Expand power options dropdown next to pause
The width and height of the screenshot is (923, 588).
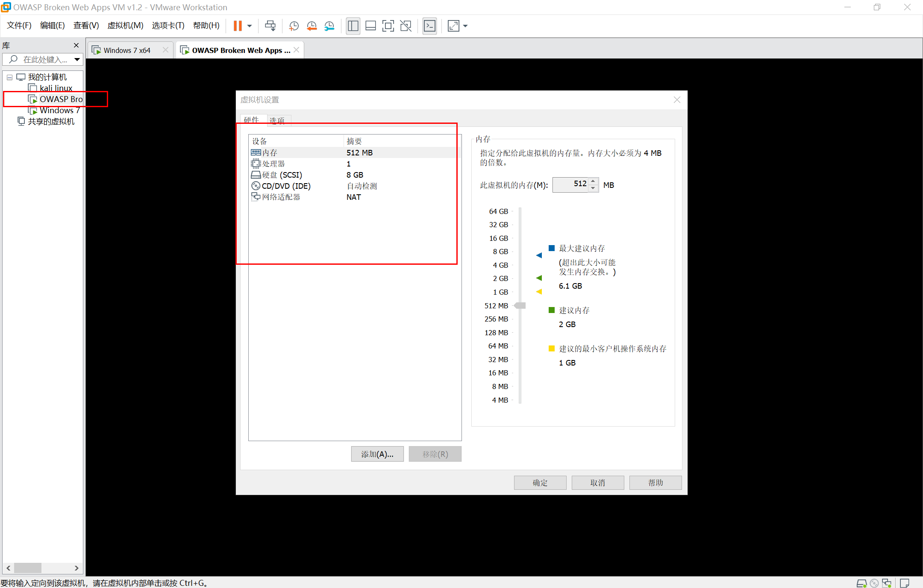coord(250,26)
